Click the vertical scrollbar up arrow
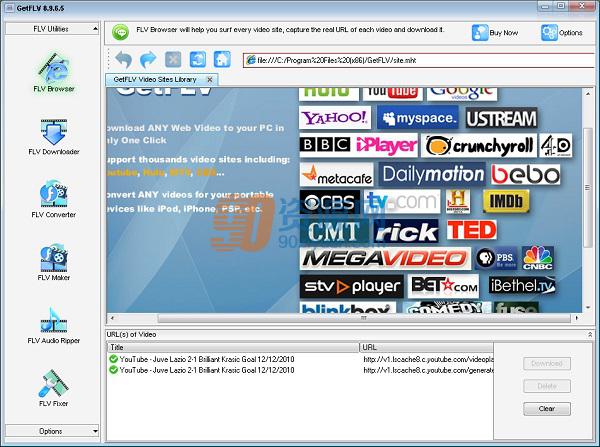The image size is (600, 447). [x=588, y=93]
